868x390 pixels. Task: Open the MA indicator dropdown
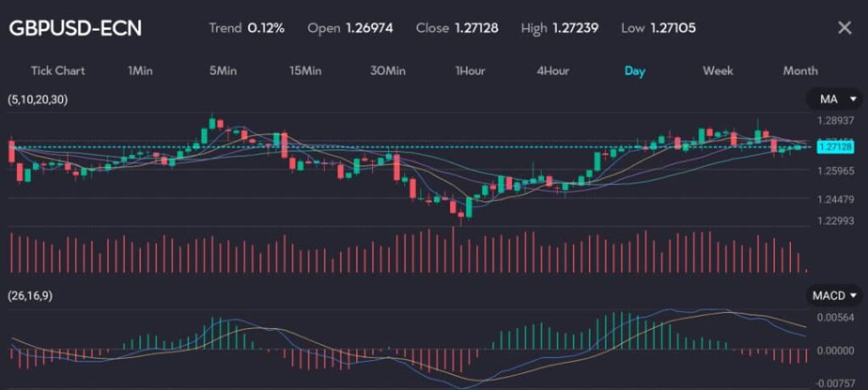tap(834, 100)
